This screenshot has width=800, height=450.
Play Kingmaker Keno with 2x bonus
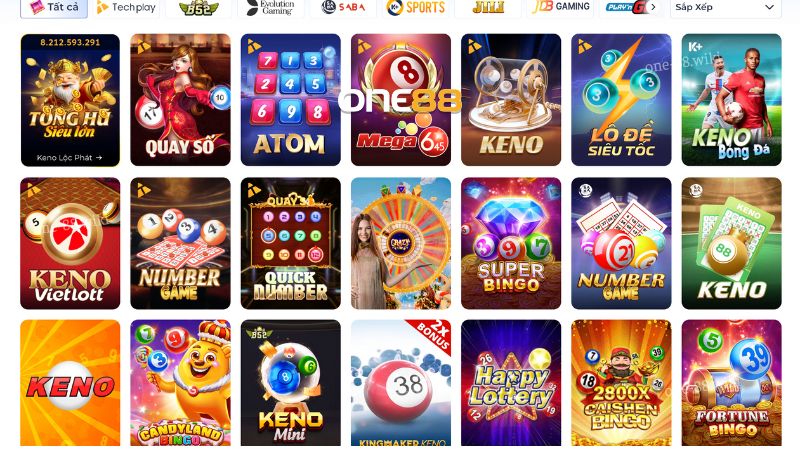tap(401, 383)
